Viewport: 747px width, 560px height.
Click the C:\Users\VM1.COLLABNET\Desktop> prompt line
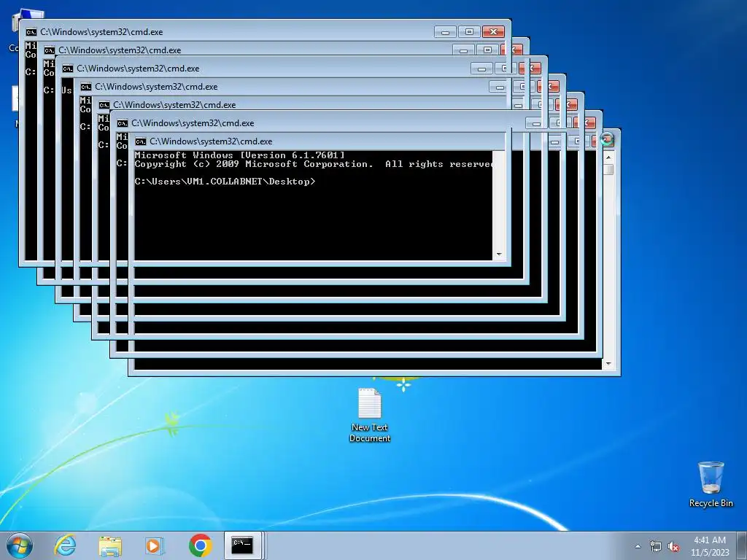tap(225, 182)
